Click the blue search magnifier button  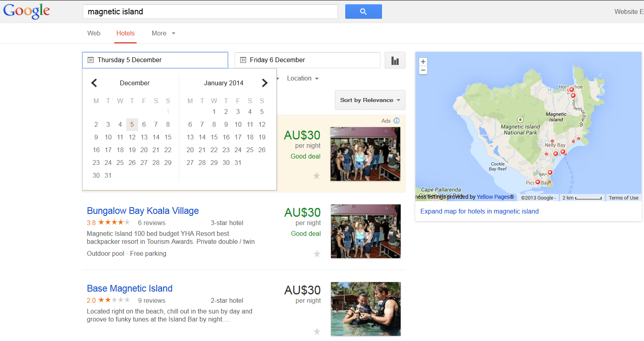363,12
